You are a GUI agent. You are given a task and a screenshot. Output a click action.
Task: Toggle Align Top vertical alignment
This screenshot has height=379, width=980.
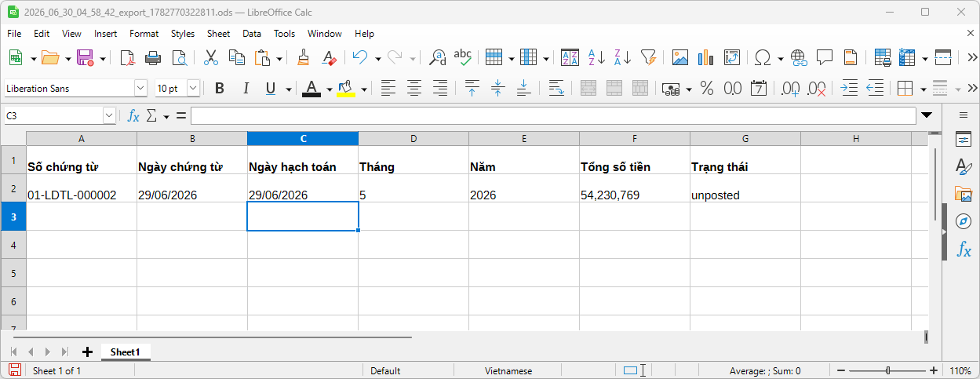tap(472, 89)
